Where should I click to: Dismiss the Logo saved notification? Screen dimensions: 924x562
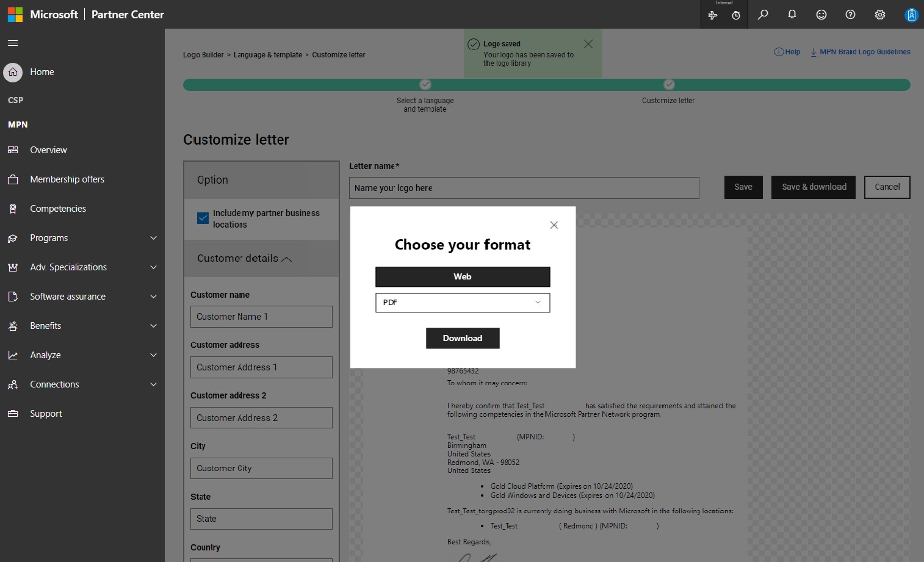(588, 44)
